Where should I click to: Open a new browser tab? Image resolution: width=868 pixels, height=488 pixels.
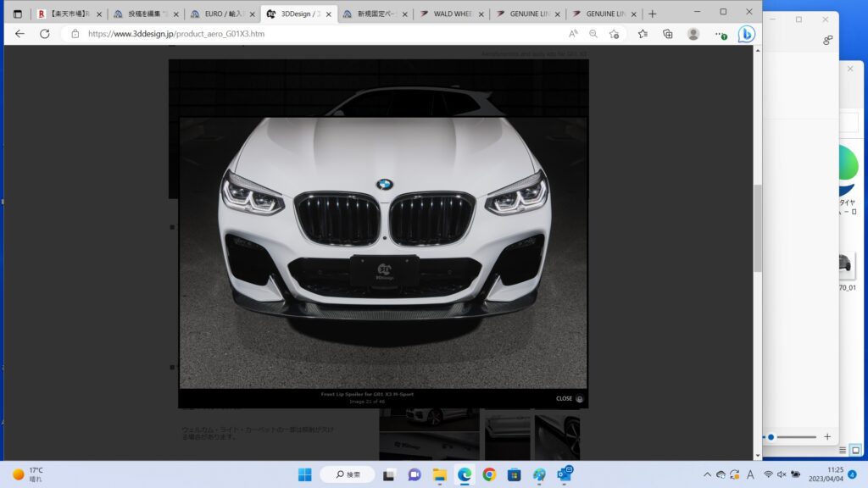pyautogui.click(x=652, y=14)
